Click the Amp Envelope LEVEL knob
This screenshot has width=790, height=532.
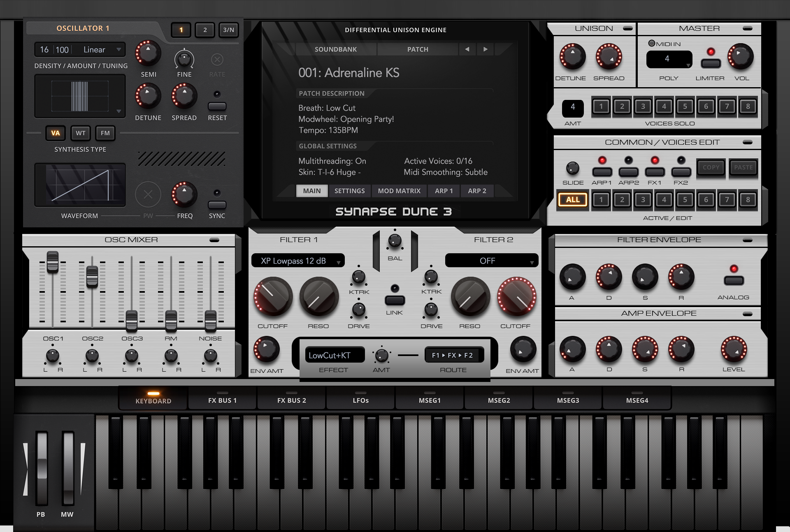[734, 349]
